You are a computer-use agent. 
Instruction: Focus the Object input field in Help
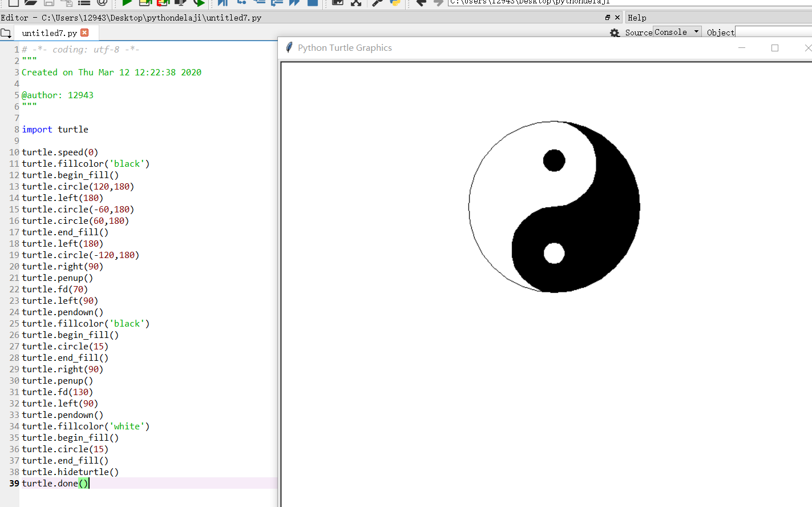tap(773, 33)
